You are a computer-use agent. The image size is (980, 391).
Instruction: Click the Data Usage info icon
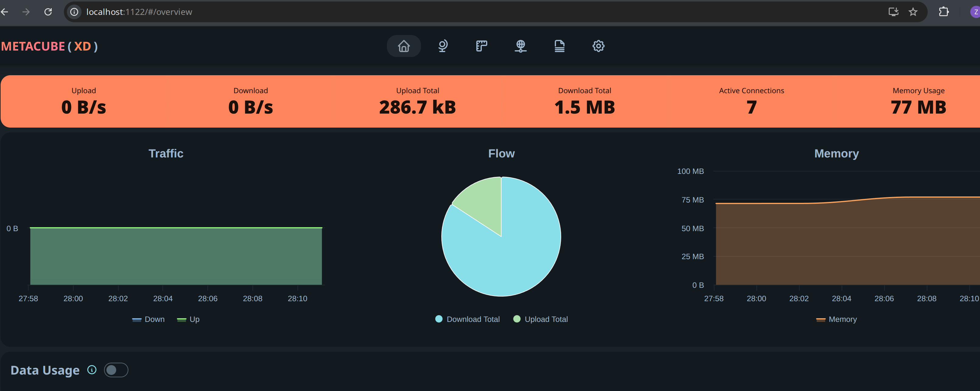92,370
